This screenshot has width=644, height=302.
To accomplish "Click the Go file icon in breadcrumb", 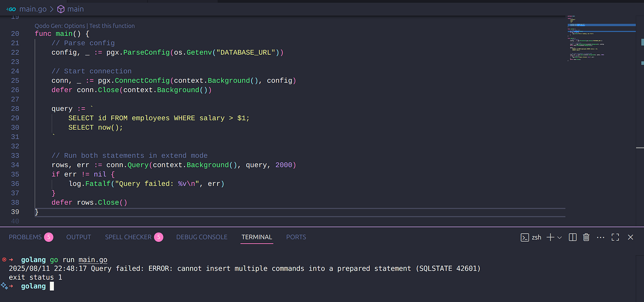I will coord(11,9).
